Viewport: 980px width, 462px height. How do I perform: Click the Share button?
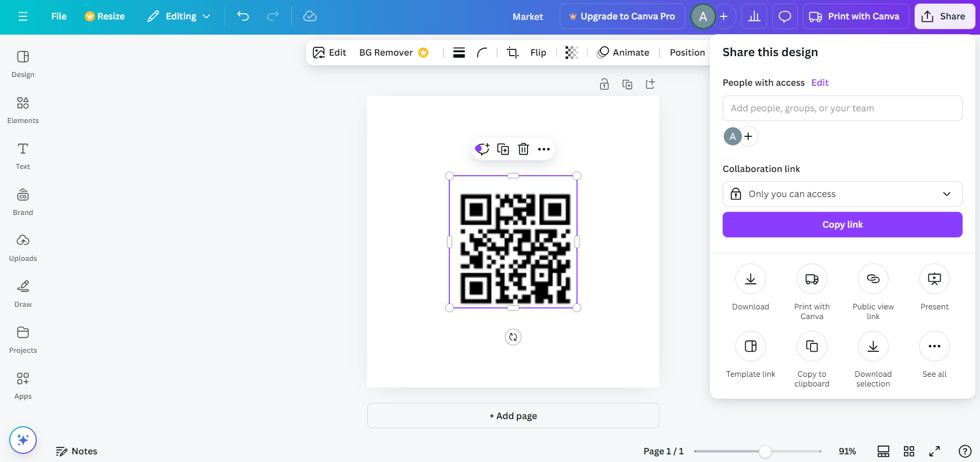coord(944,16)
